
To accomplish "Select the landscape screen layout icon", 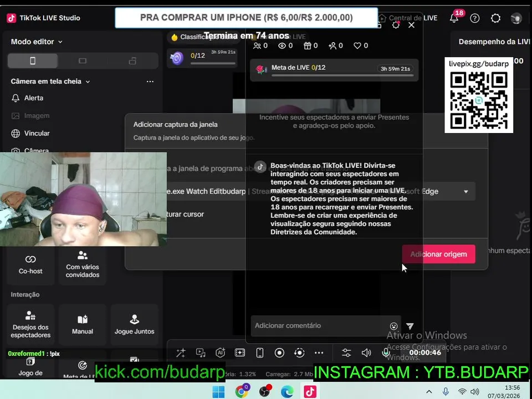I will tap(83, 61).
